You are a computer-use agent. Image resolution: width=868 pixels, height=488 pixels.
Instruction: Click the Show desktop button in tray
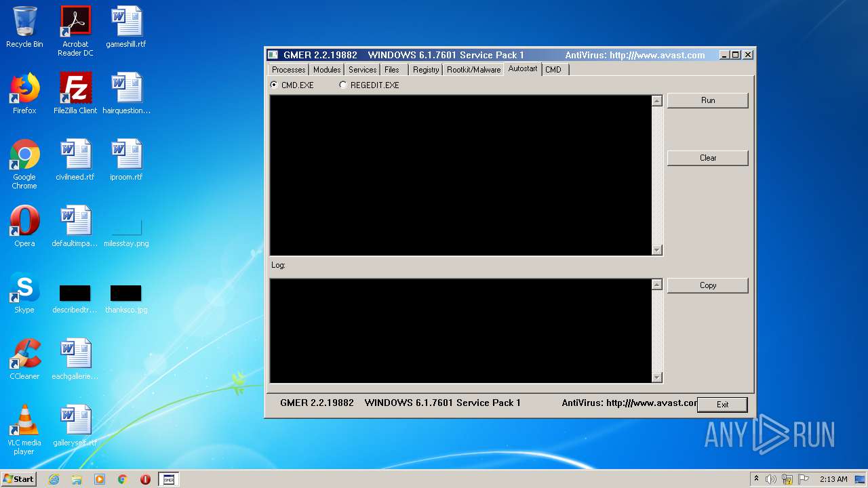[x=861, y=479]
